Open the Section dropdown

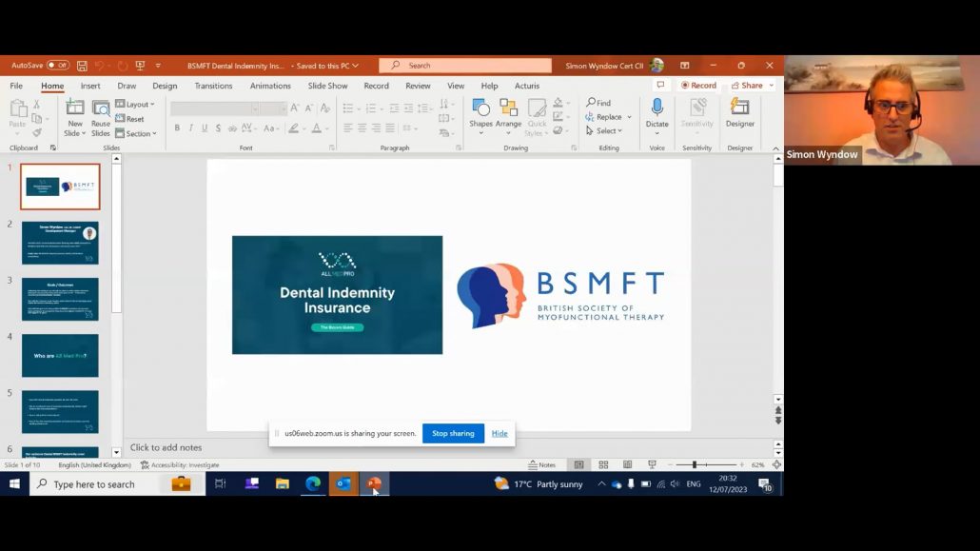click(x=138, y=133)
